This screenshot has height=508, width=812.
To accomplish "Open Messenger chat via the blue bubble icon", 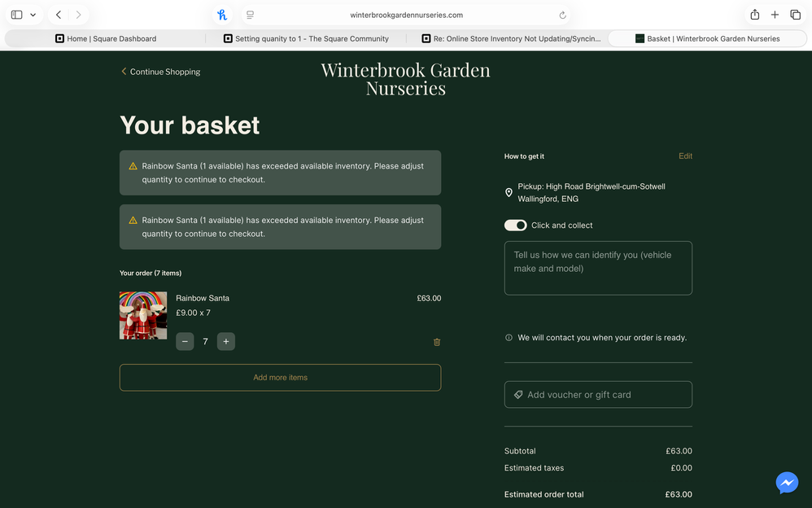I will 787,482.
